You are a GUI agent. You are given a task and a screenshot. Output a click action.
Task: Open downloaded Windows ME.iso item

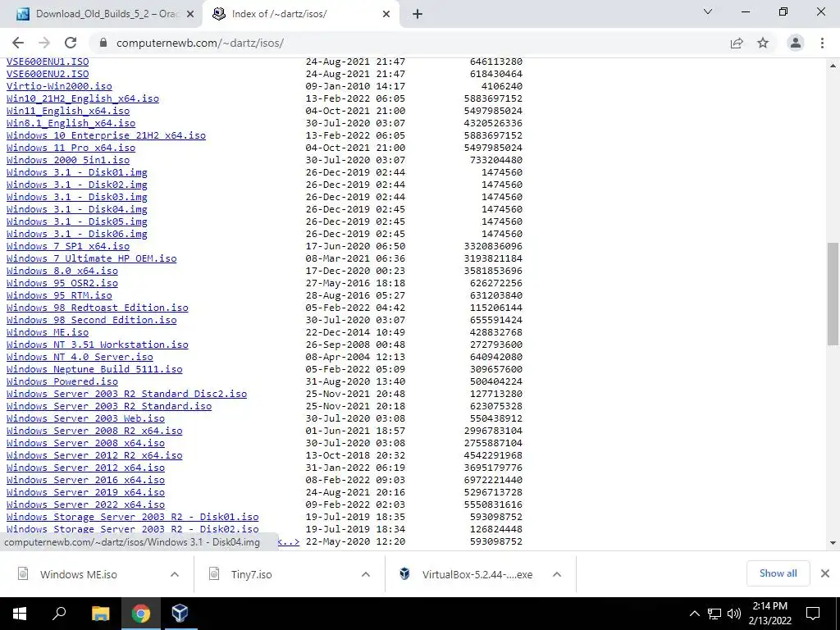tap(78, 574)
